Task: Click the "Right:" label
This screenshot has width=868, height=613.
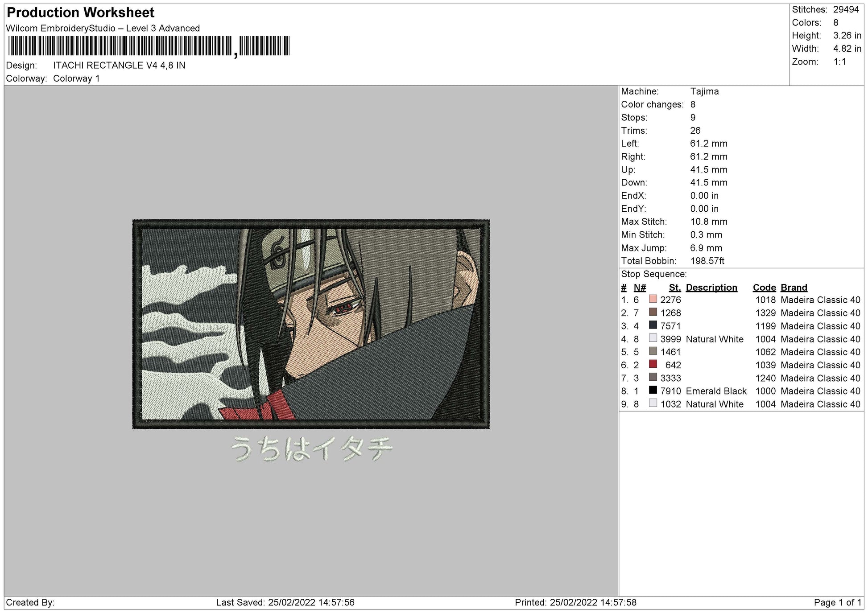Action: (633, 156)
